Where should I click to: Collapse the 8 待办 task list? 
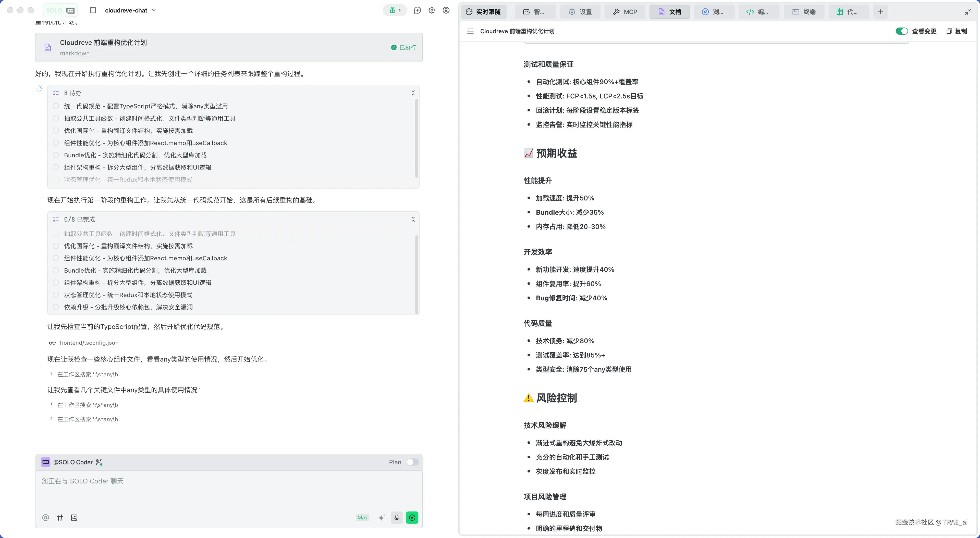click(x=413, y=93)
